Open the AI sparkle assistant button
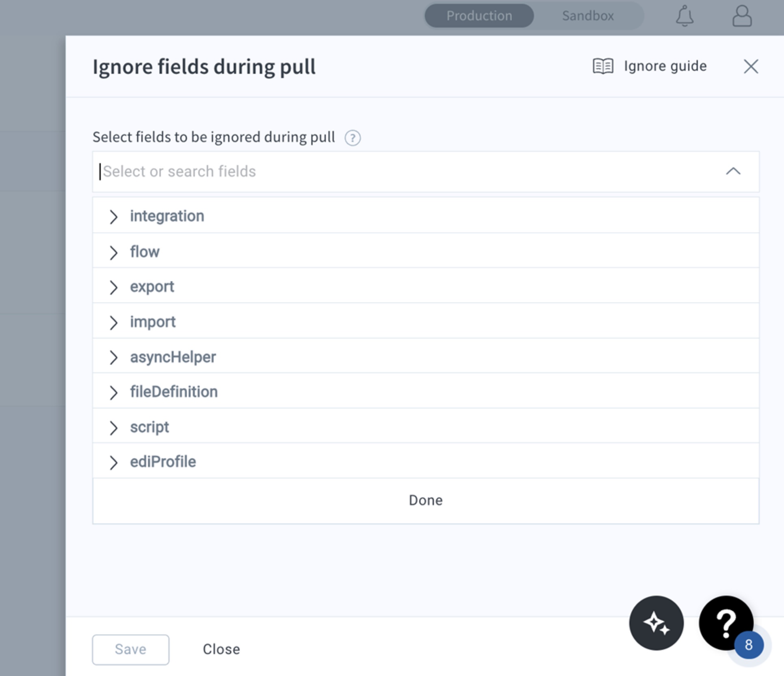 [656, 622]
